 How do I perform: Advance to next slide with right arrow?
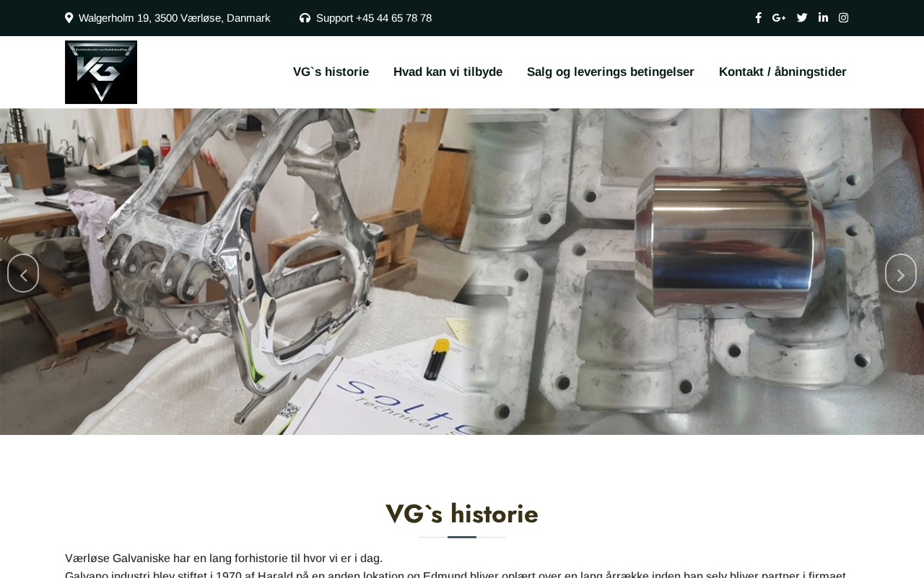pos(901,273)
